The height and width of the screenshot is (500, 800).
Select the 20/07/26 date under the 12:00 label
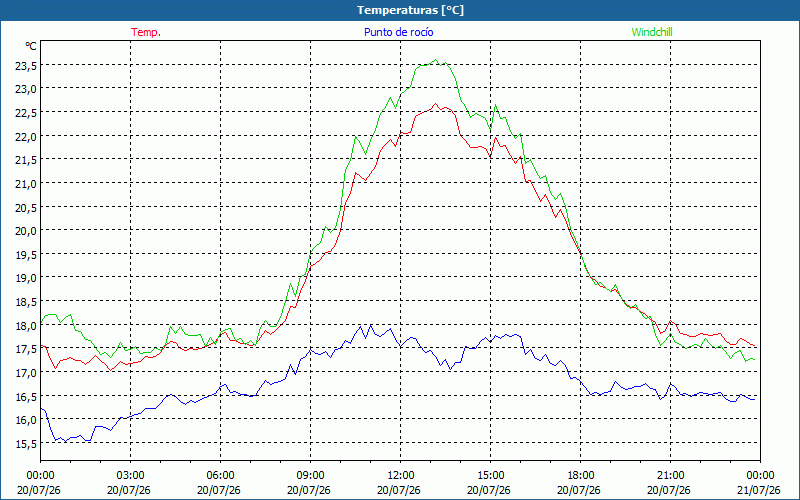399,490
